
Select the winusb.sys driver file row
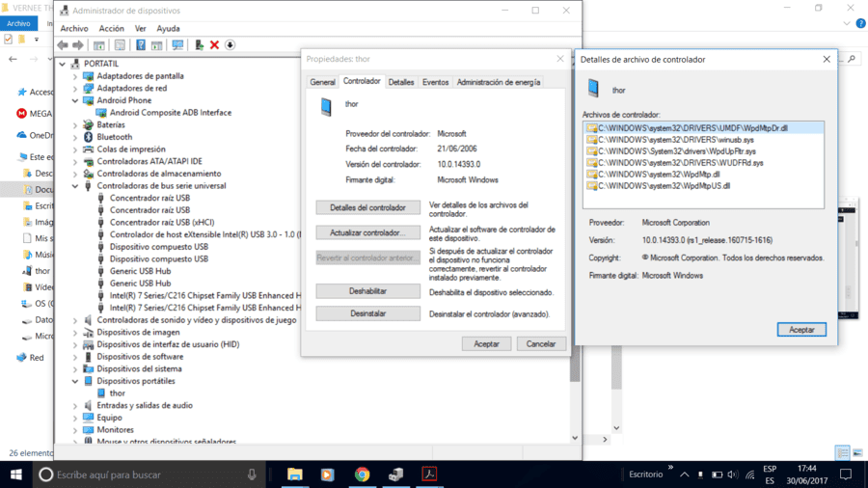click(x=704, y=140)
